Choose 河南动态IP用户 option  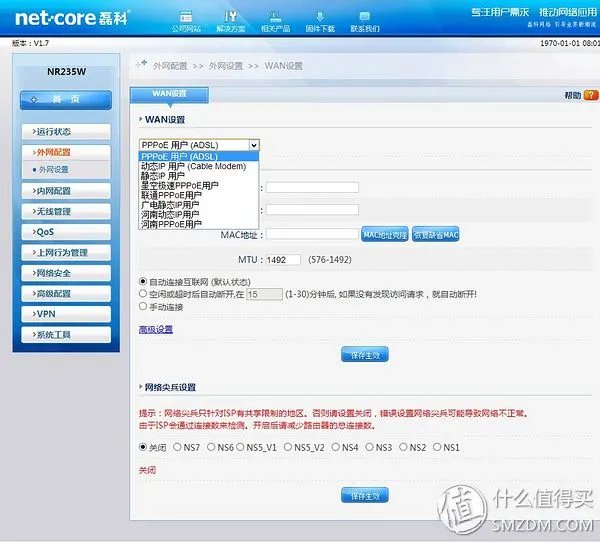coord(199,214)
